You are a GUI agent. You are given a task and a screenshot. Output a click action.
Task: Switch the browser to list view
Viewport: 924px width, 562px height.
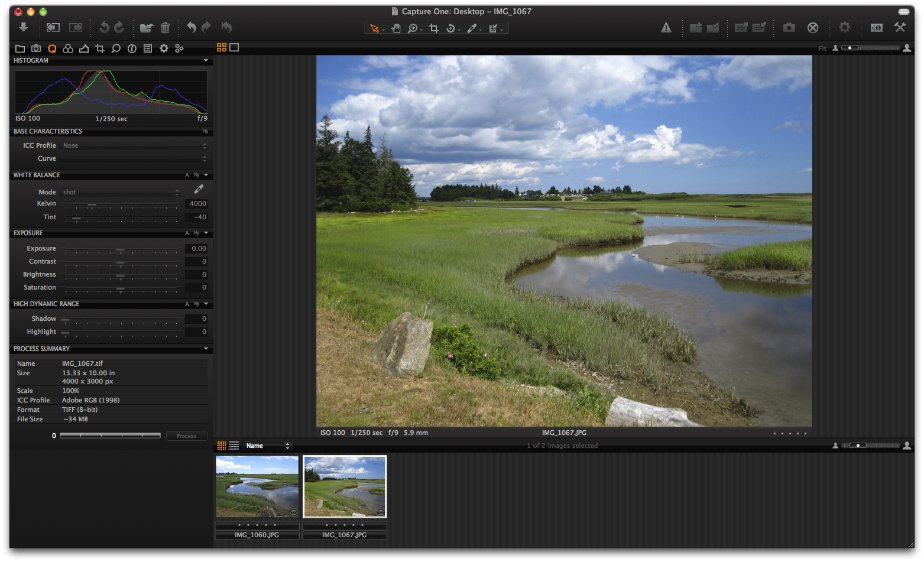pos(235,446)
